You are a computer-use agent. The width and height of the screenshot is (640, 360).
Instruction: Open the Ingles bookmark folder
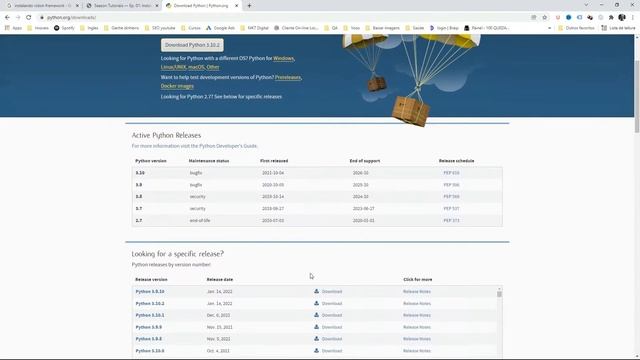pyautogui.click(x=89, y=28)
